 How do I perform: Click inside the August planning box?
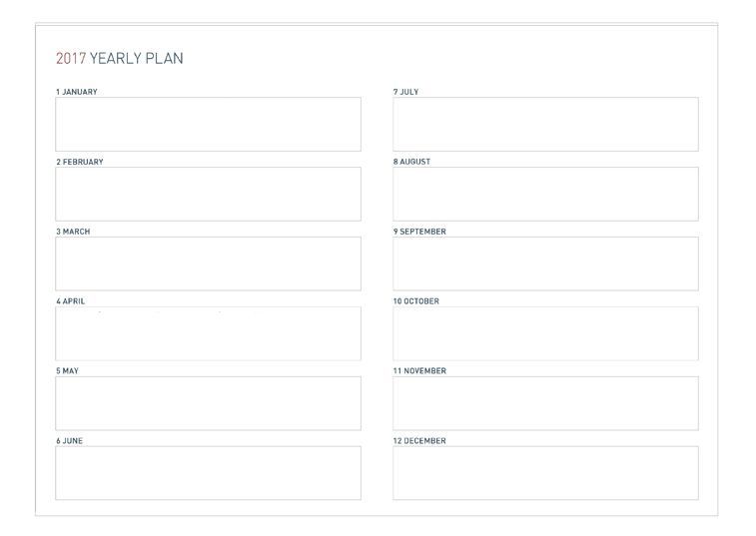[x=545, y=194]
